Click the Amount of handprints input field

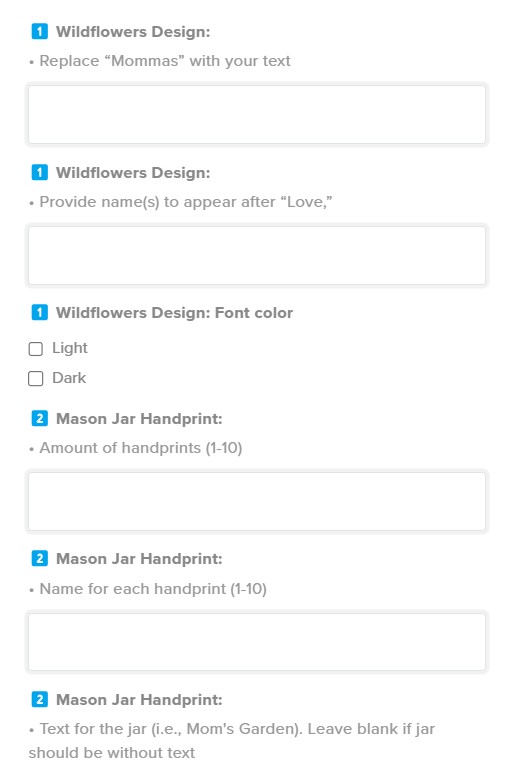[x=257, y=501]
